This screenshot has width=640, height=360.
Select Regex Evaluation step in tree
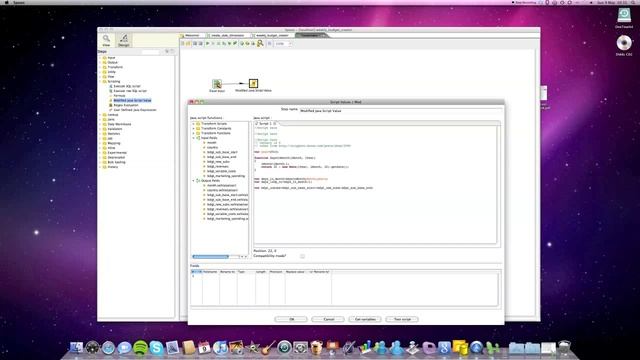coord(126,105)
